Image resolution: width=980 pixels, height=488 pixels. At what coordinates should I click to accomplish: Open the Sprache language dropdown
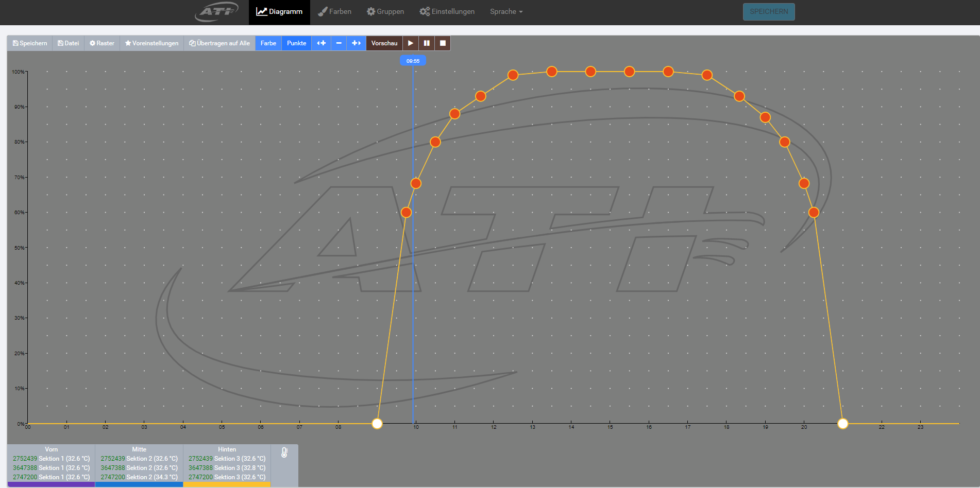(x=506, y=11)
